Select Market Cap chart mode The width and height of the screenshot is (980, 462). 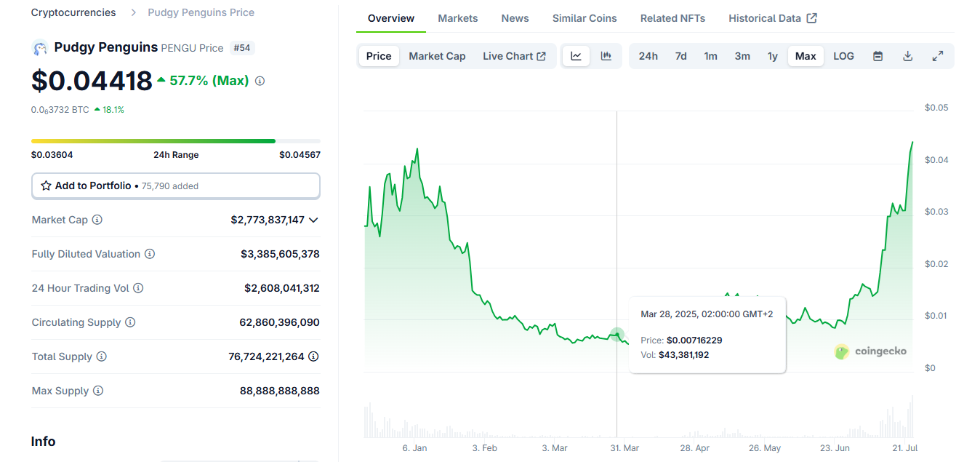pyautogui.click(x=437, y=56)
